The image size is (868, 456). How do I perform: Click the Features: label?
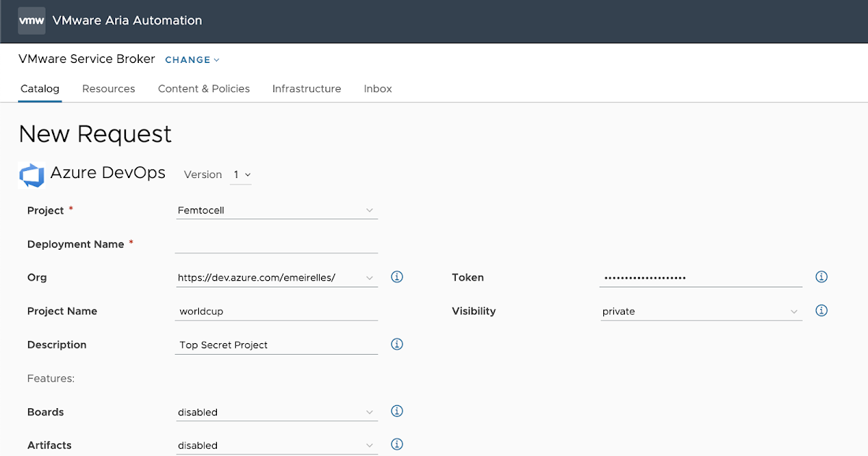pos(51,379)
